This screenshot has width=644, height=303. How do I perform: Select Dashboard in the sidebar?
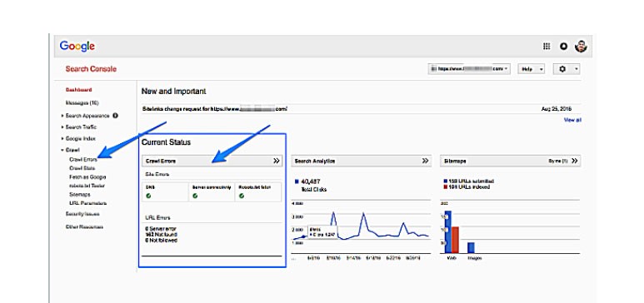click(x=78, y=90)
